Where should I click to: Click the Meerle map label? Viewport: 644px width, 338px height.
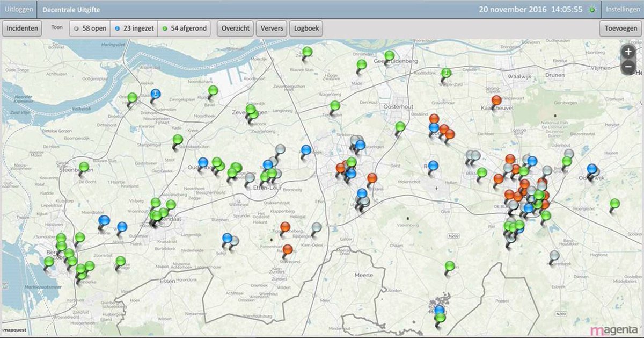(363, 275)
